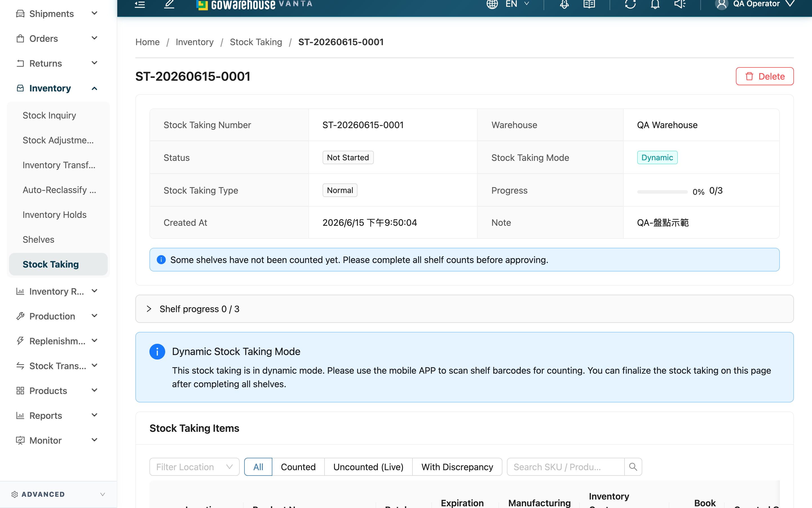Click the search magnifier button
Screen dimensions: 812x508
point(633,467)
